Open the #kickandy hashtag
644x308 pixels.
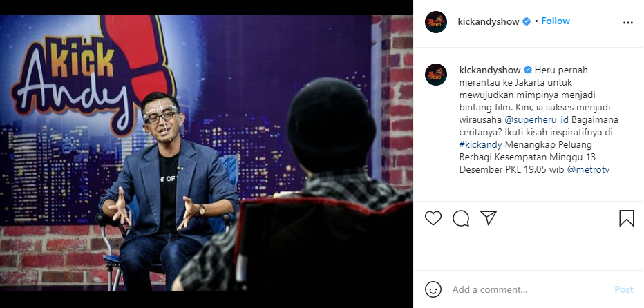coord(480,144)
